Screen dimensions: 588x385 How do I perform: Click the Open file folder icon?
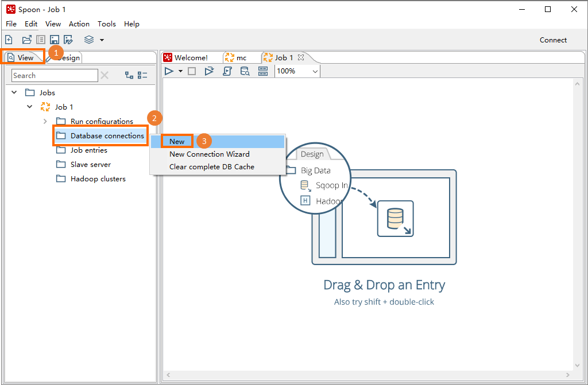pos(26,40)
